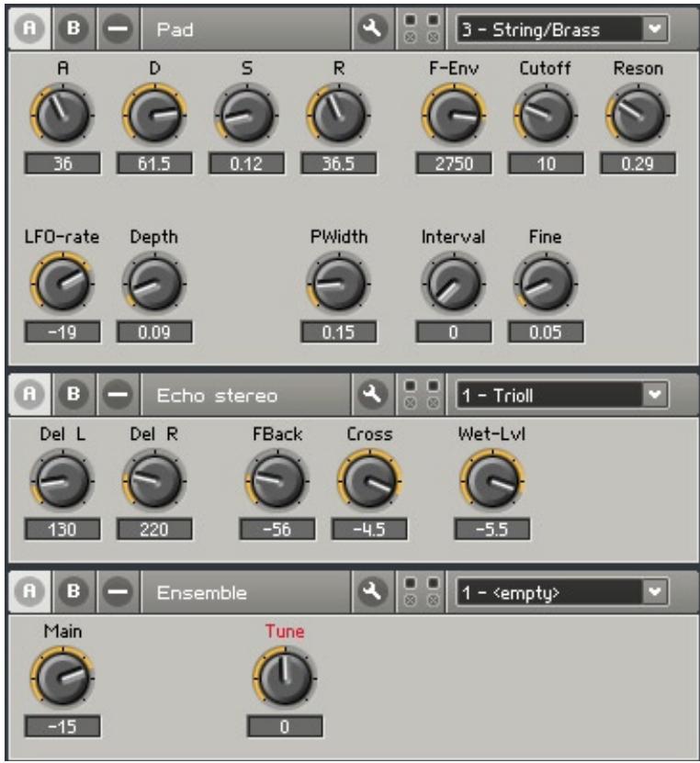Open the 1 - <empty> snapshot dropdown
700x763 pixels.
562,592
